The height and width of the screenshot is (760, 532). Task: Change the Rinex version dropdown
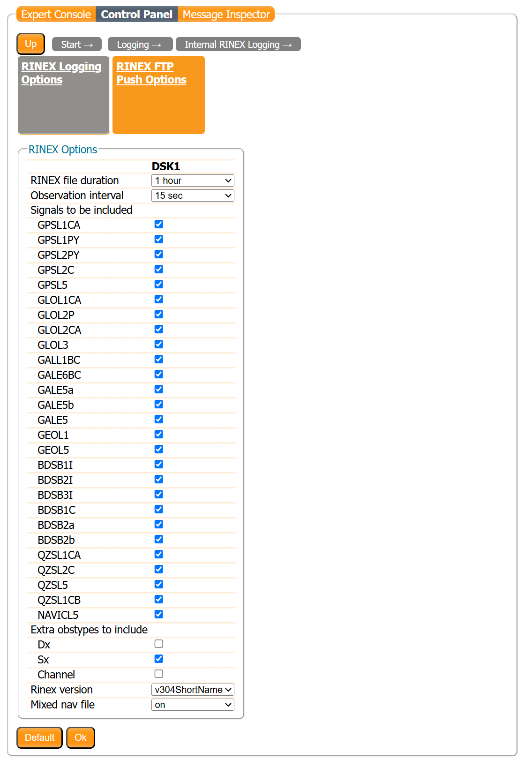[193, 690]
